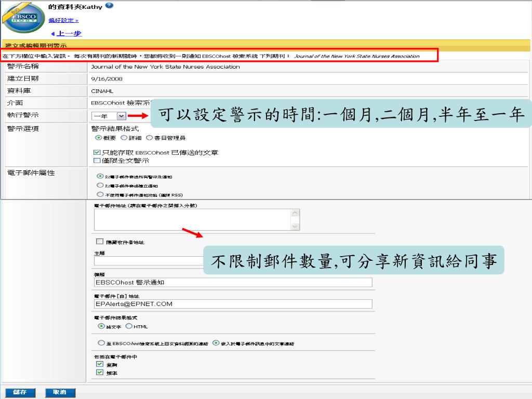Toggle 只能存取 EBSCOhost 已傳送的文章 checkbox
This screenshot has height=399, width=532.
coord(97,152)
